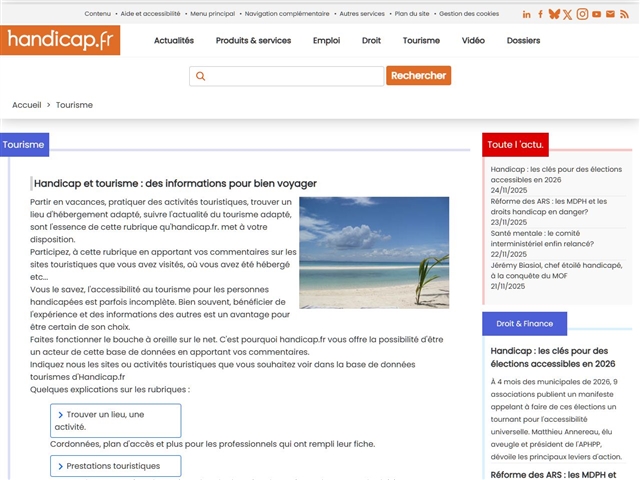Follow Navigation complémentaire link
The width and height of the screenshot is (640, 480).
pyautogui.click(x=287, y=13)
